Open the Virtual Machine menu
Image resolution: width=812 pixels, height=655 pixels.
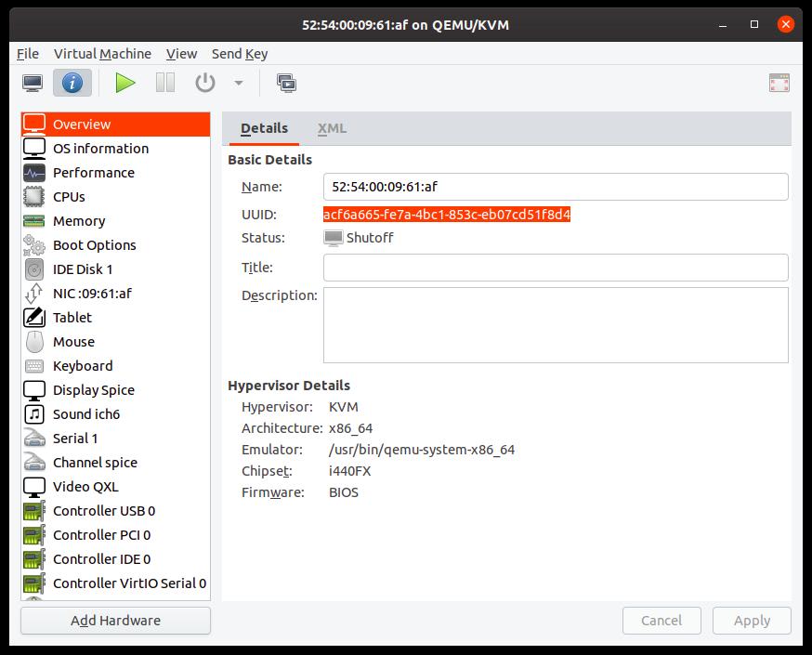102,54
